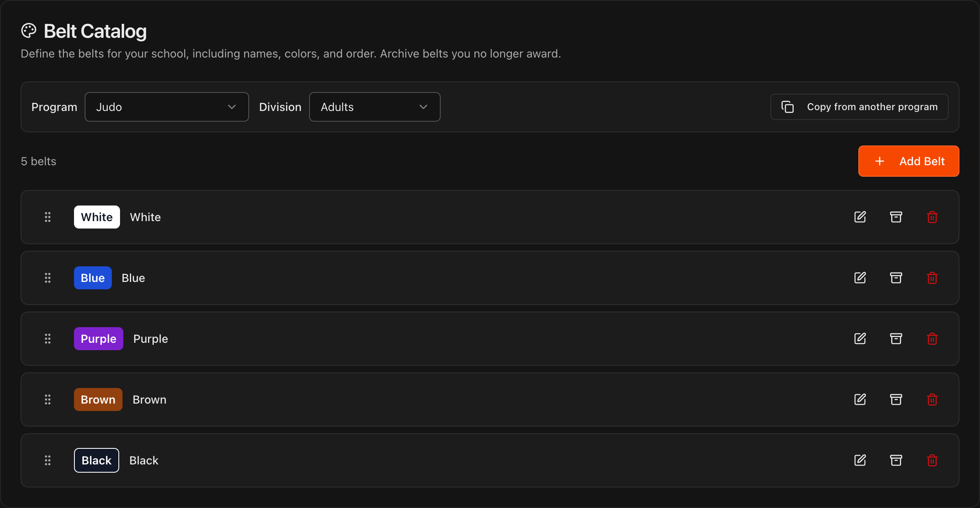980x508 pixels.
Task: Click the 'Purple' belt name text
Action: [151, 339]
